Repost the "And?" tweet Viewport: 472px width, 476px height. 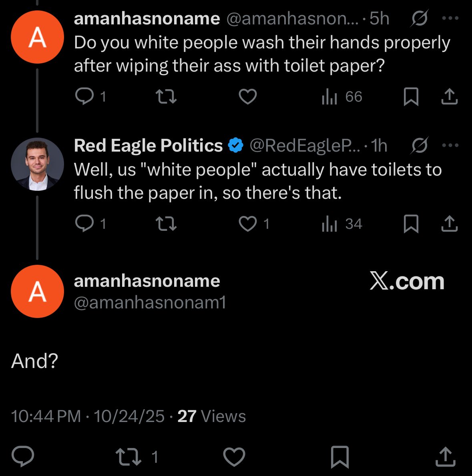coord(129,456)
